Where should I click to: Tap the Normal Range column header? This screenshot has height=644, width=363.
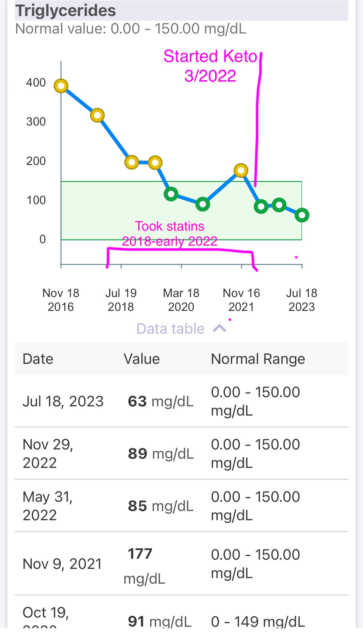point(258,359)
